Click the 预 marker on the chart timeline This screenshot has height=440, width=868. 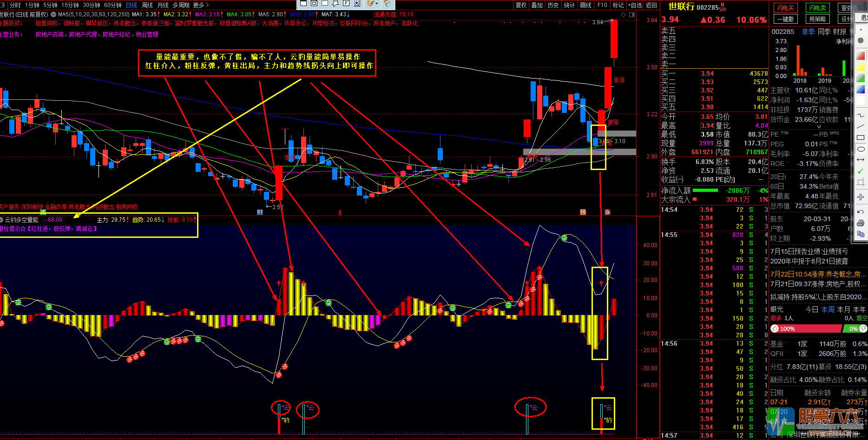pyautogui.click(x=583, y=212)
